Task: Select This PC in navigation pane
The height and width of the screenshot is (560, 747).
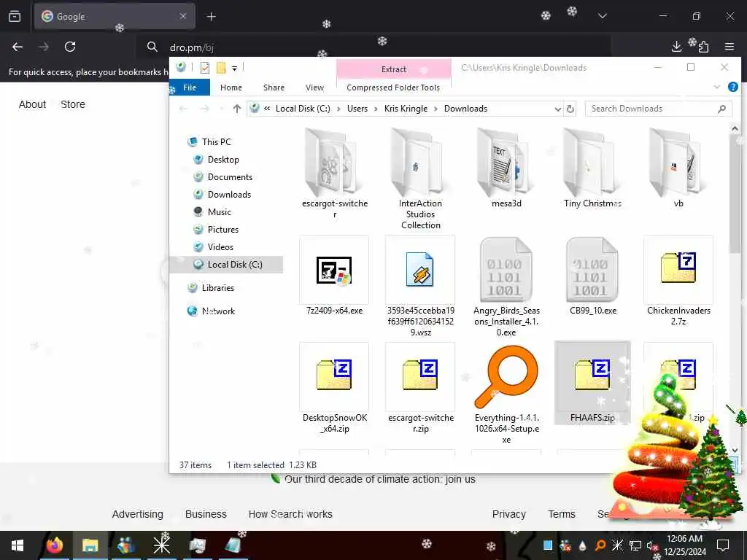Action: [216, 142]
